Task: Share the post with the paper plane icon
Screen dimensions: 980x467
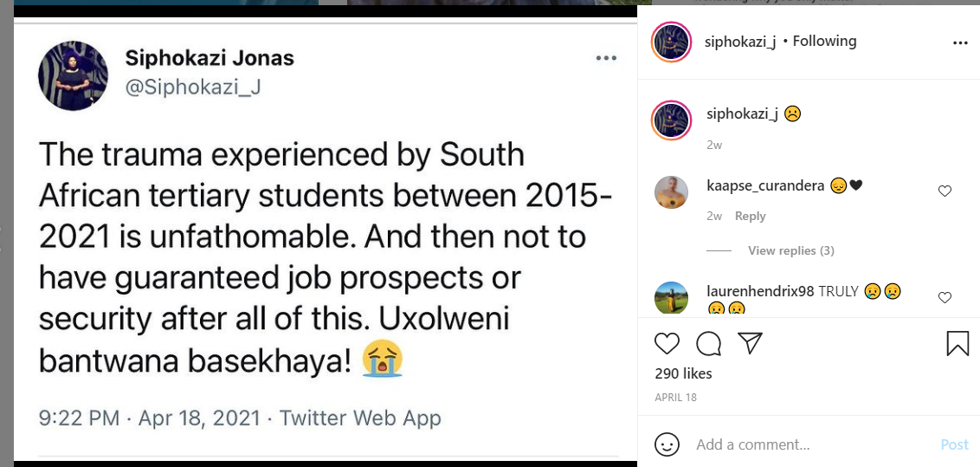Action: click(x=750, y=343)
